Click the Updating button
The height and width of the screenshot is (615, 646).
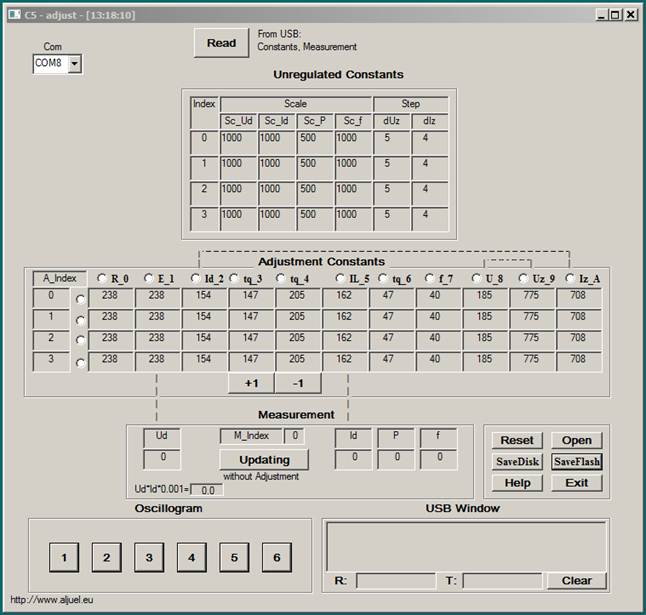(x=264, y=460)
